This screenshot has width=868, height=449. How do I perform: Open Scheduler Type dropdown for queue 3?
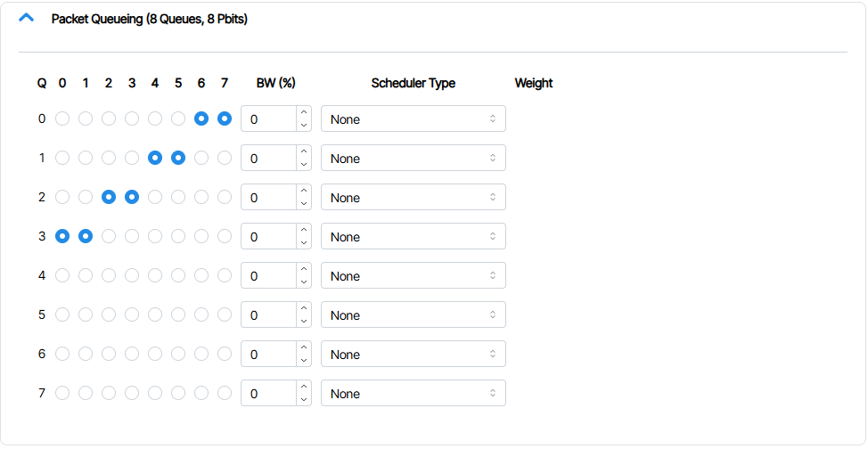click(413, 236)
